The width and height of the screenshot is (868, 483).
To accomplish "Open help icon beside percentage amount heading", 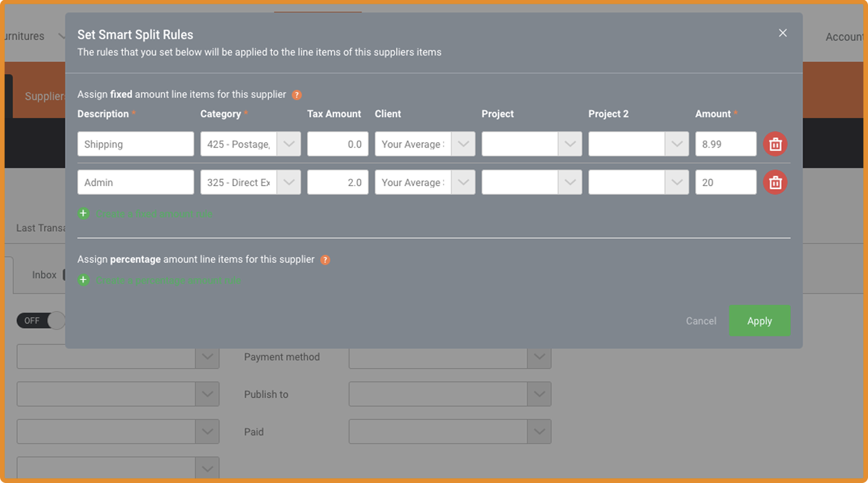I will click(325, 260).
